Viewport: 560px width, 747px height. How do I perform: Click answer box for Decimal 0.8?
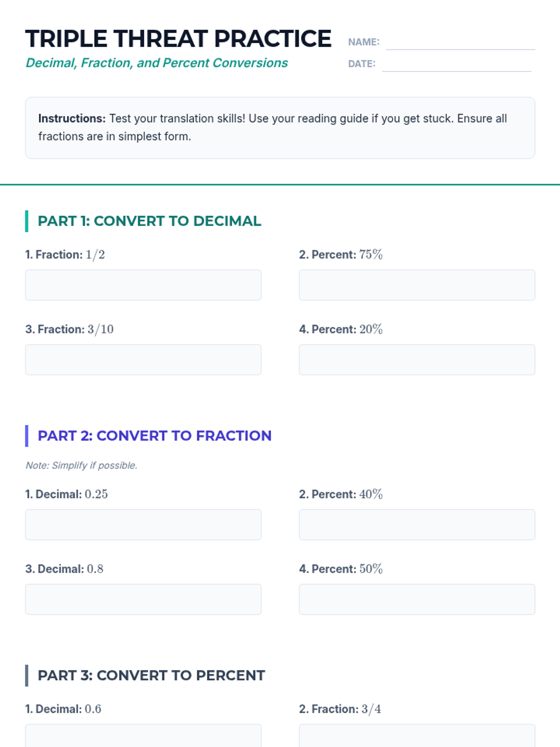[143, 599]
